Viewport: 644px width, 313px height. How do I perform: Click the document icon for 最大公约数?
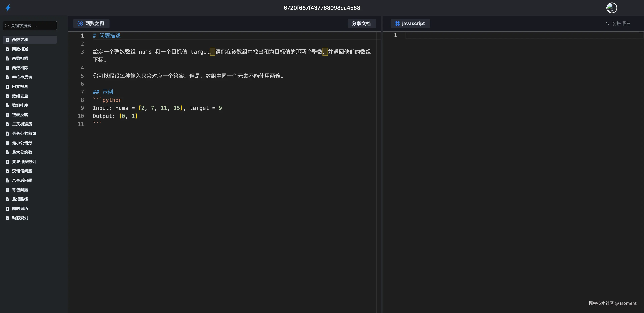(x=8, y=152)
